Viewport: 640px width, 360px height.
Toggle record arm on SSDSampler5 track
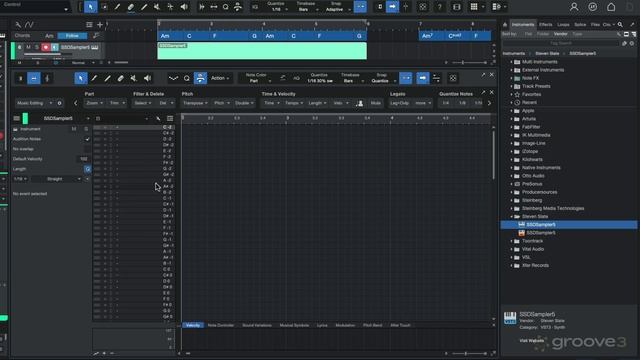tap(46, 47)
